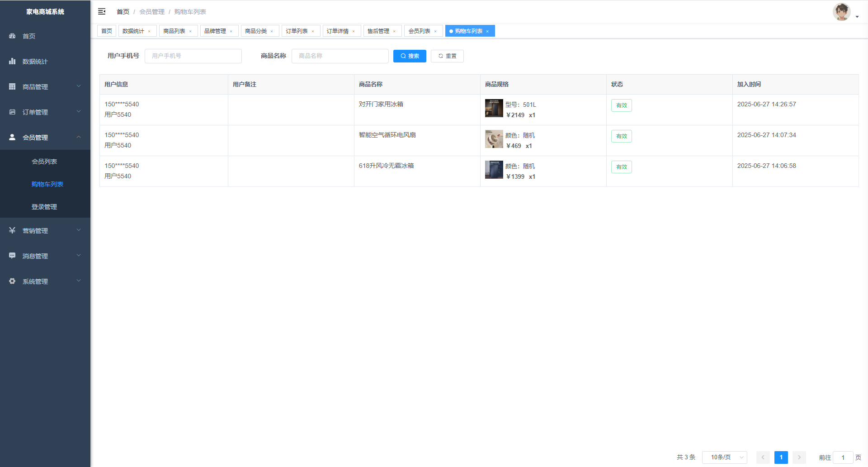Click the 对开门家用冰箱 product thumbnail
This screenshot has width=868, height=467.
494,108
